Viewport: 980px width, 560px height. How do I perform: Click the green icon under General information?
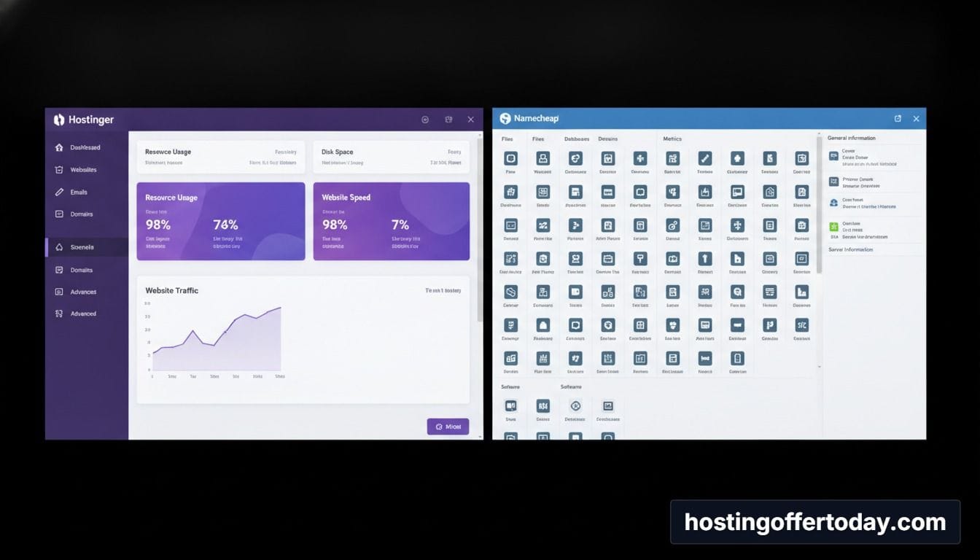tap(833, 227)
